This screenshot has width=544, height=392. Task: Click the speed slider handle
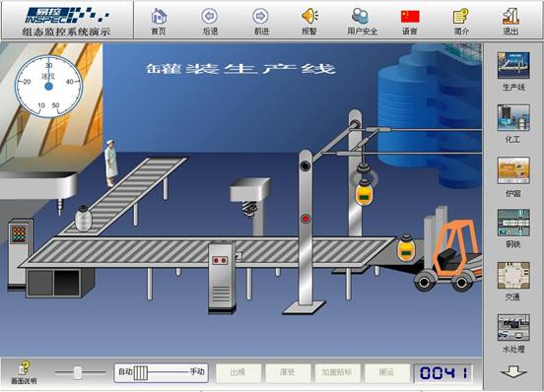click(78, 373)
